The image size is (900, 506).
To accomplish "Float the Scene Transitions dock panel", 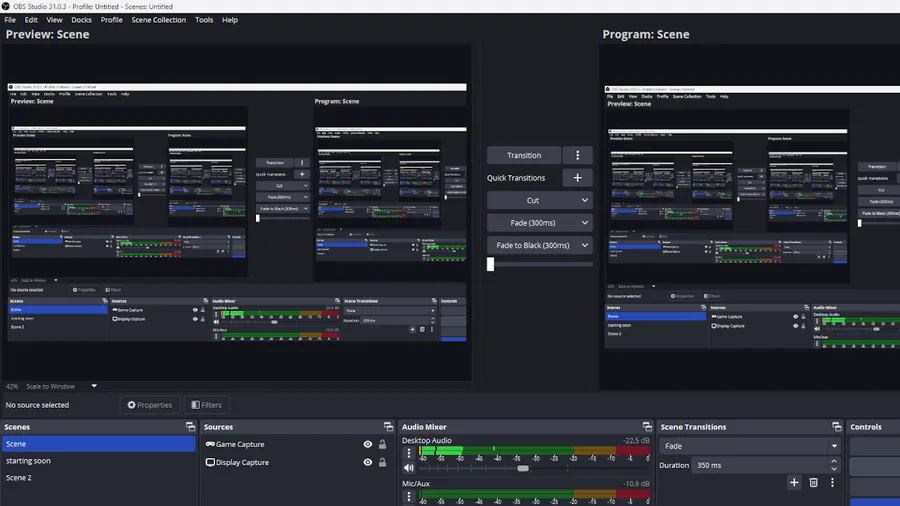I will (x=836, y=427).
